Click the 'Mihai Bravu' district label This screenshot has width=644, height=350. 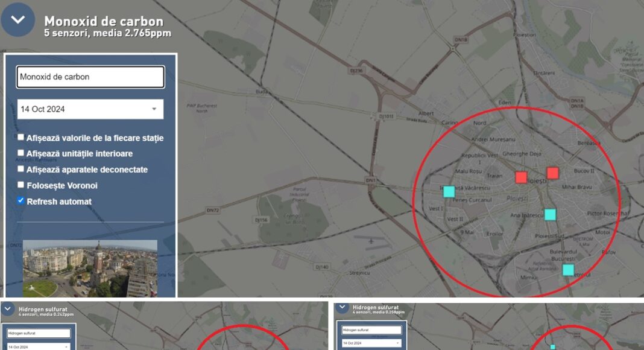[577, 187]
